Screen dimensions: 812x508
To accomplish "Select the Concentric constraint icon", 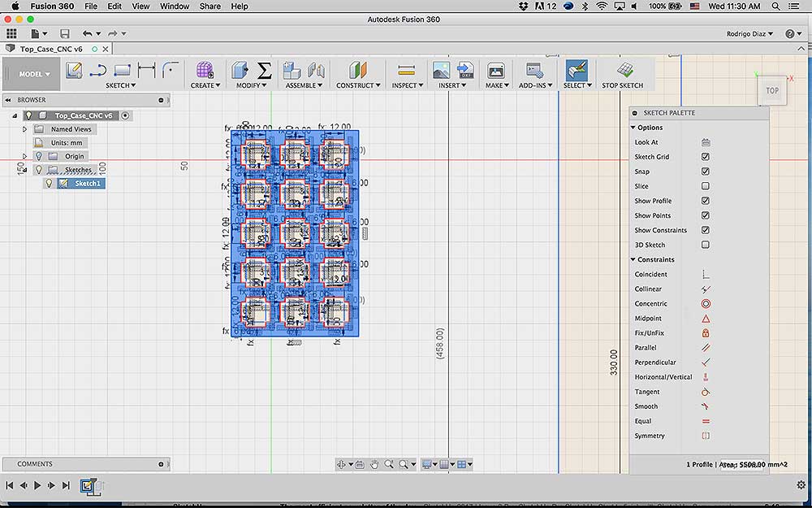I will pyautogui.click(x=706, y=304).
